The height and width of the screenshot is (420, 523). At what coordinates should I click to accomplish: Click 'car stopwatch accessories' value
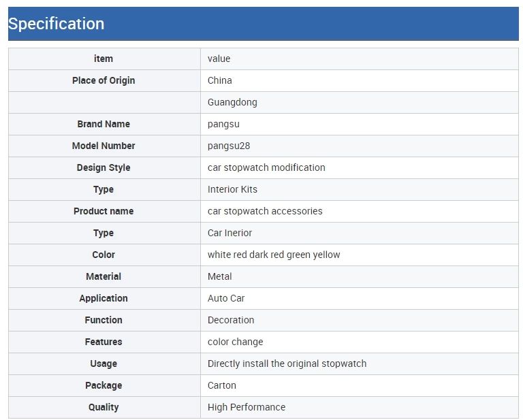point(265,211)
